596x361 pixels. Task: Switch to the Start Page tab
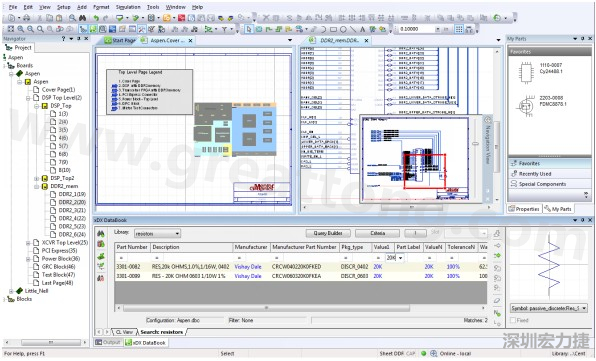click(x=120, y=40)
